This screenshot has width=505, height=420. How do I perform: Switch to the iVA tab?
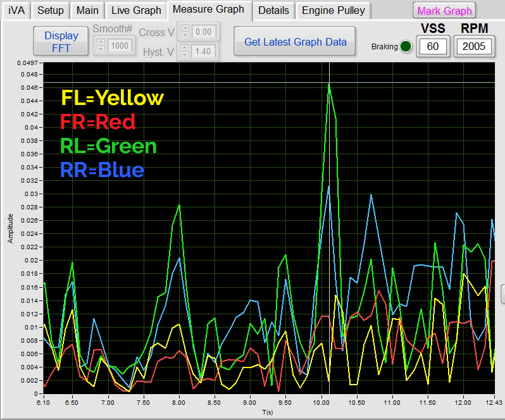16,10
